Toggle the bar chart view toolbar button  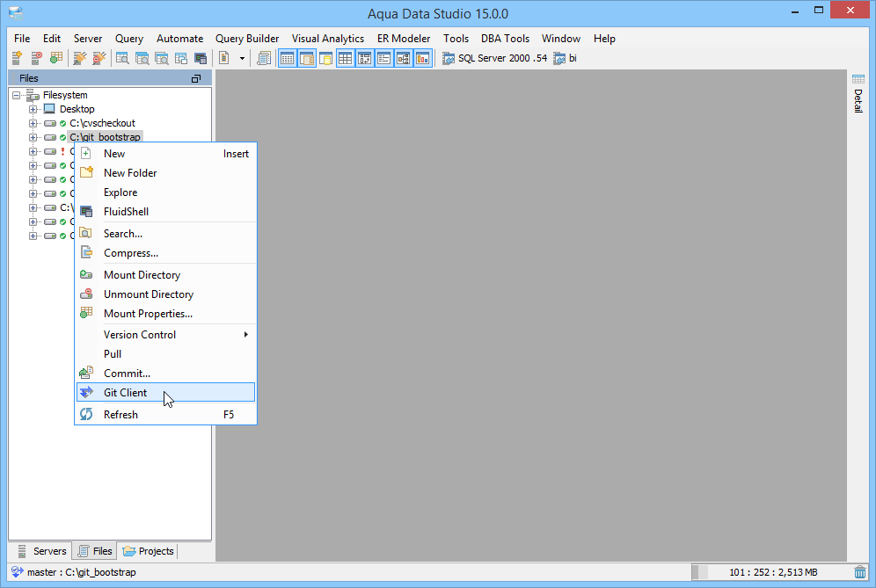[422, 58]
